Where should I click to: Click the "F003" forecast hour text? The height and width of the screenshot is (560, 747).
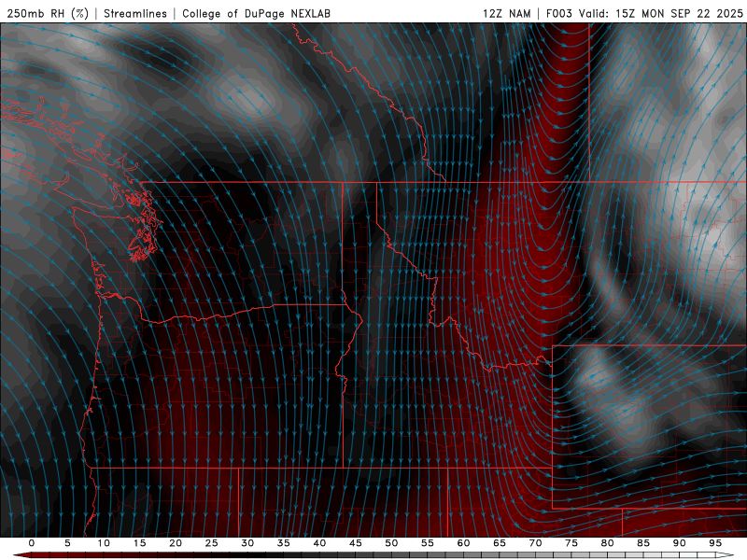point(558,13)
